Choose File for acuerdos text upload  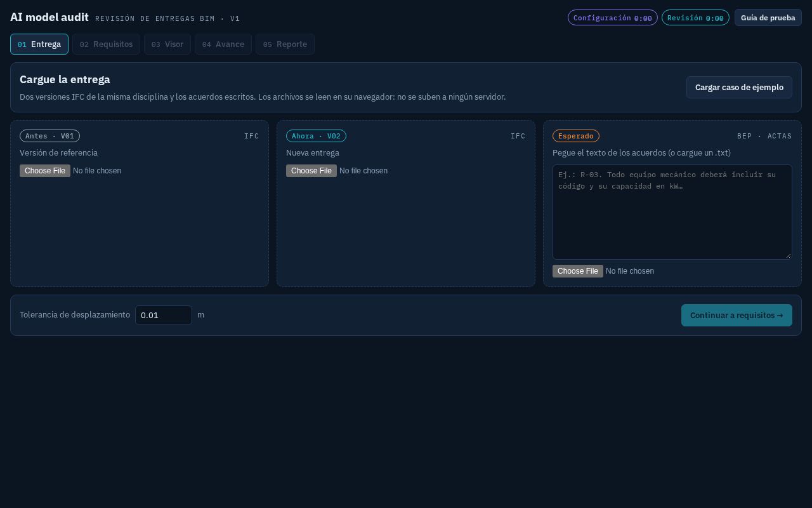(578, 271)
